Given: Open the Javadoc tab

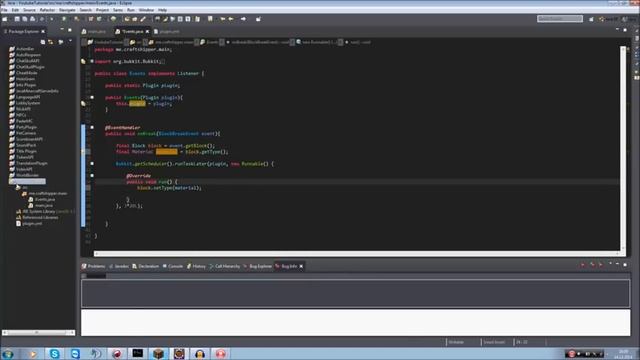Looking at the screenshot, I should coord(119,266).
